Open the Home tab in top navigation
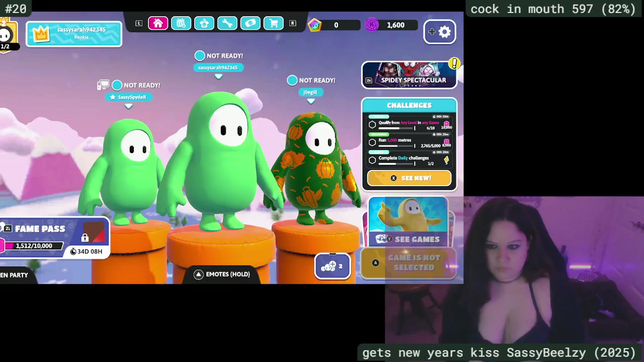Image resolution: width=644 pixels, height=362 pixels. coord(158,23)
